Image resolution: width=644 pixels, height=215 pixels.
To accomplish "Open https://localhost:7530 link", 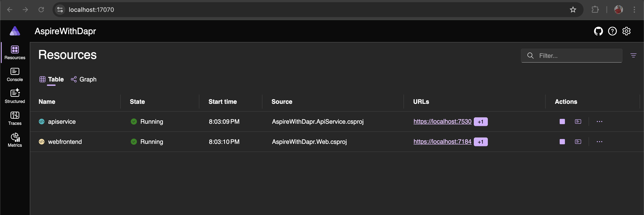I will [x=442, y=122].
